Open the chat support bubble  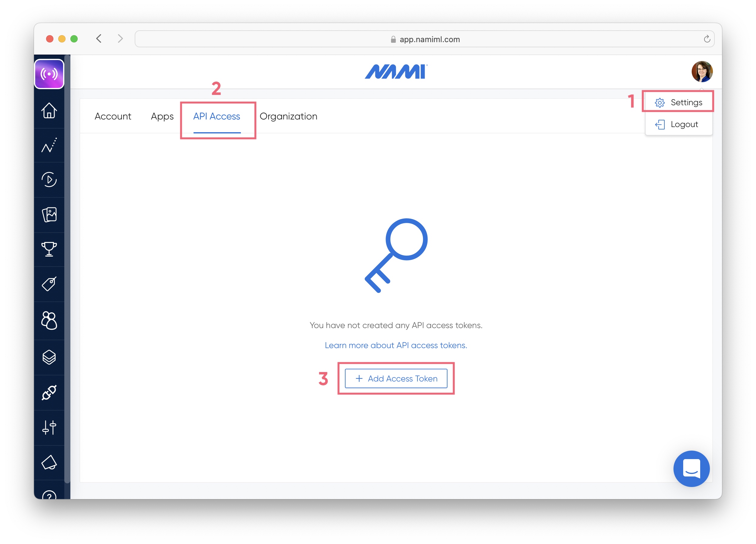(691, 468)
